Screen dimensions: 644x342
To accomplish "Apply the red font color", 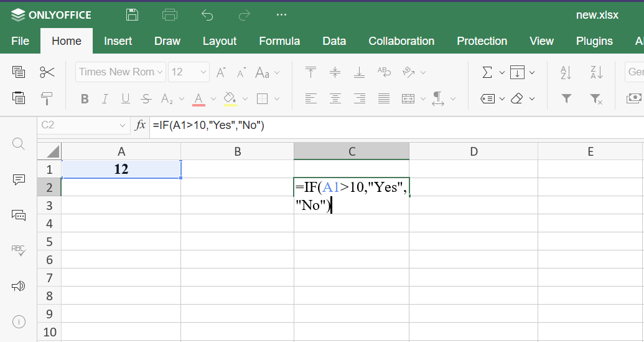I will (198, 99).
